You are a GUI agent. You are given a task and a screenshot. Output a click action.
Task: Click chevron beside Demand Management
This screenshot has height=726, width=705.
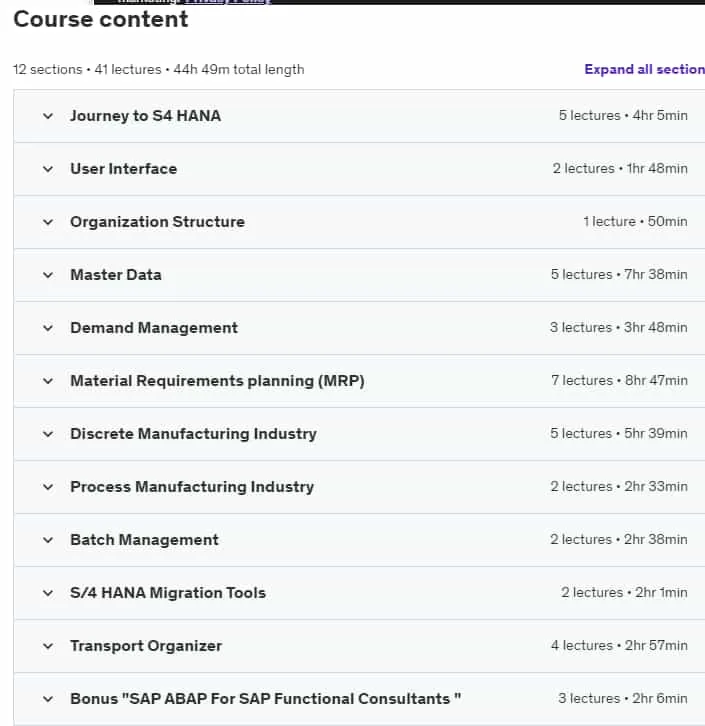point(48,328)
